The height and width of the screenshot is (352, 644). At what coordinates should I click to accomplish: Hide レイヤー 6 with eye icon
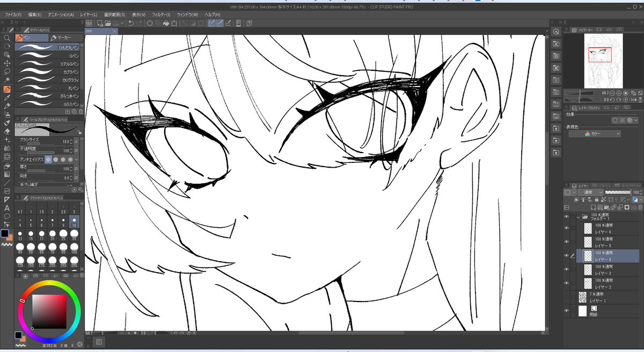coord(567,228)
